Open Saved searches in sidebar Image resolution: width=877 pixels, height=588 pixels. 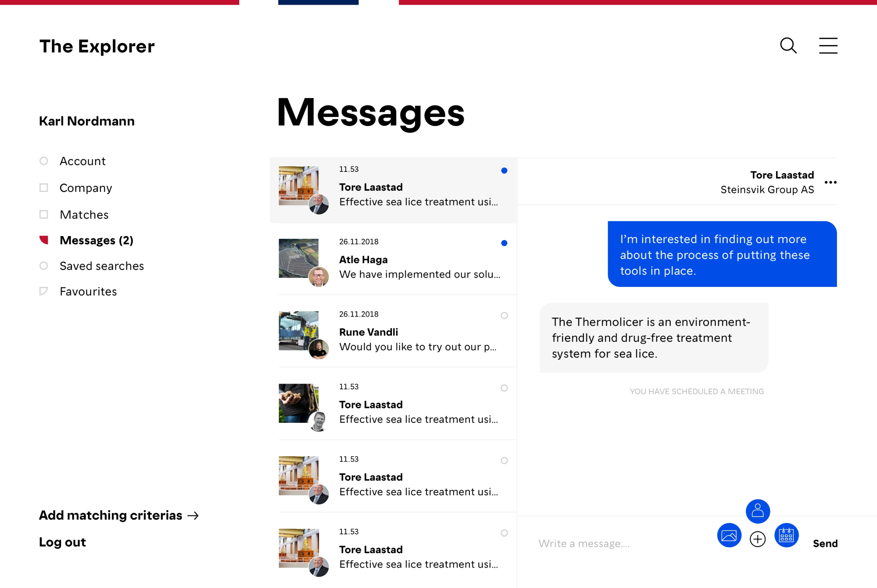coord(101,266)
